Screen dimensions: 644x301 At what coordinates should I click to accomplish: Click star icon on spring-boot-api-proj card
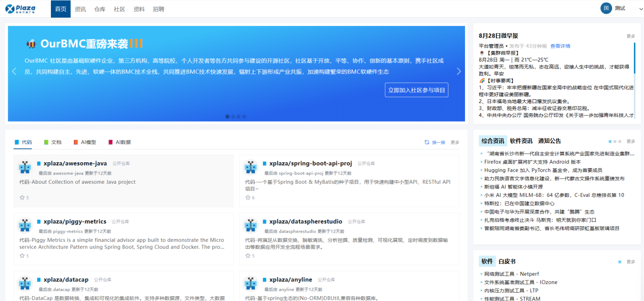coord(248,198)
